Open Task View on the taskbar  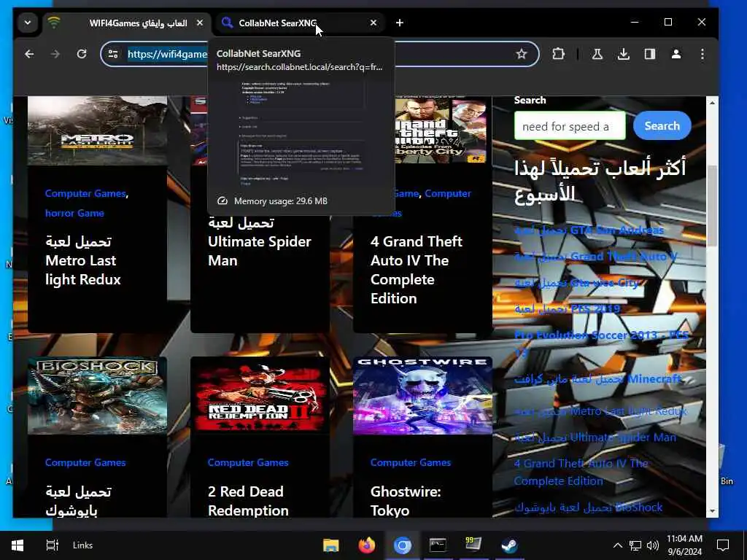tap(52, 545)
